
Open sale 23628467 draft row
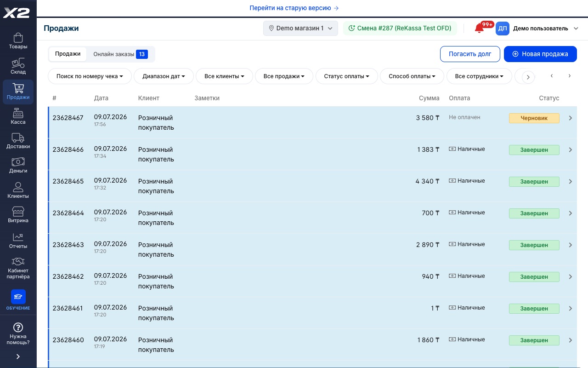[x=312, y=122]
